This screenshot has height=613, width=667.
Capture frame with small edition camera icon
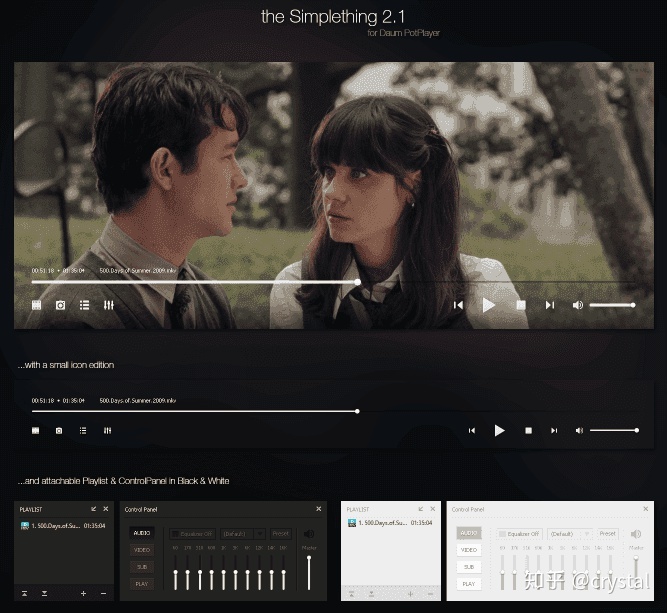59,431
